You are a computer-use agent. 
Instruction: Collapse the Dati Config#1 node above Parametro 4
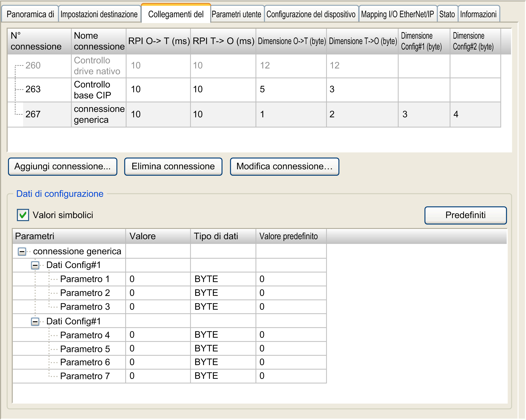click(35, 321)
